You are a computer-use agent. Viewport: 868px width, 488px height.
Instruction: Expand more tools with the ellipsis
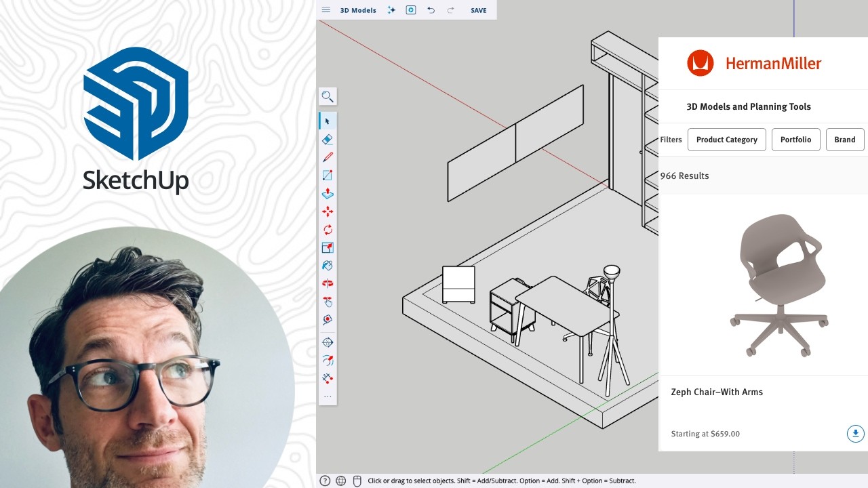point(328,396)
